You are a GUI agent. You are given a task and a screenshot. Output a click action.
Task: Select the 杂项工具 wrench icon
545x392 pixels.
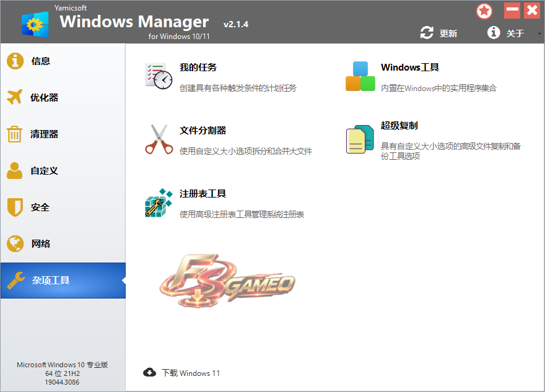point(15,280)
